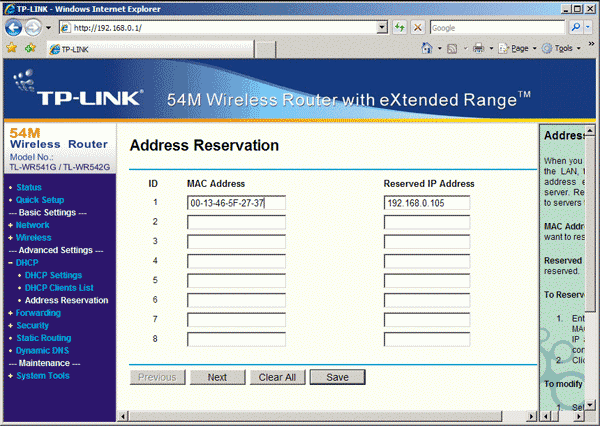Image resolution: width=600 pixels, height=426 pixels.
Task: Collapse the DHCP menu section
Action: tap(27, 263)
